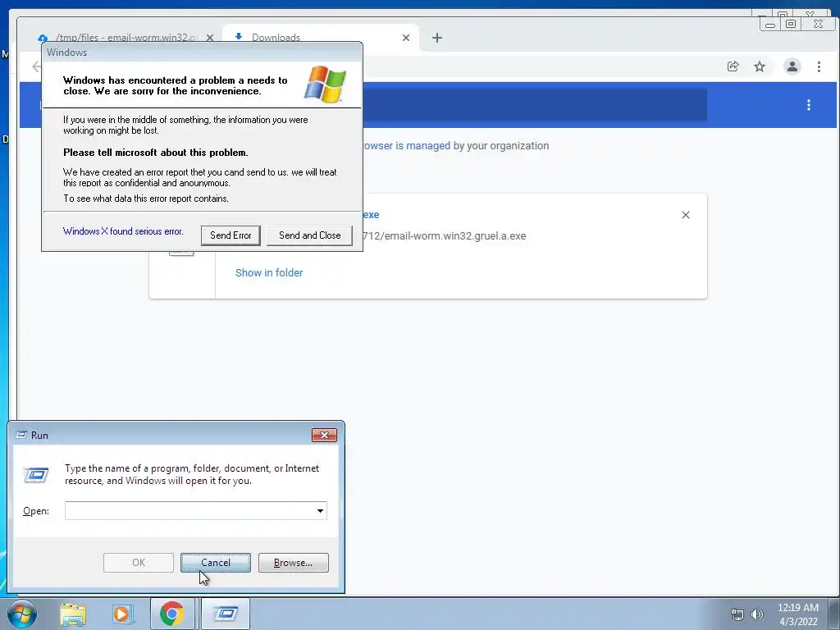The width and height of the screenshot is (840, 630).
Task: Open Show in folder link
Action: click(269, 272)
